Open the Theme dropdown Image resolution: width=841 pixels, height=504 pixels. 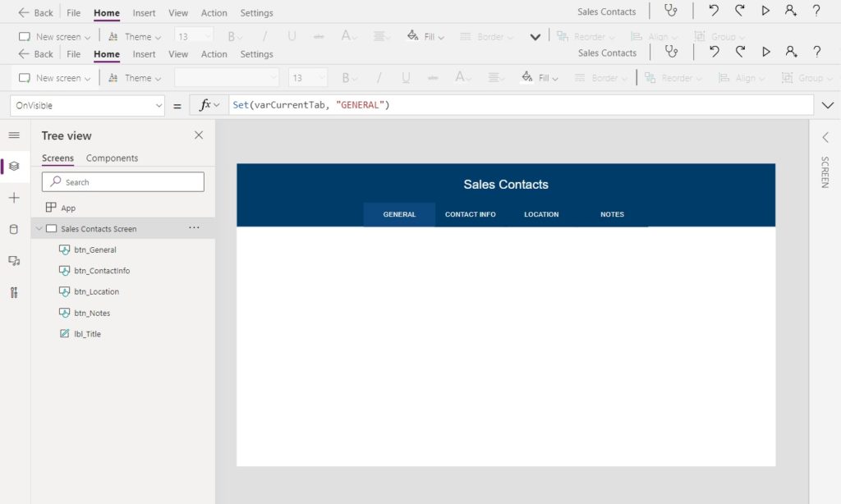click(134, 77)
